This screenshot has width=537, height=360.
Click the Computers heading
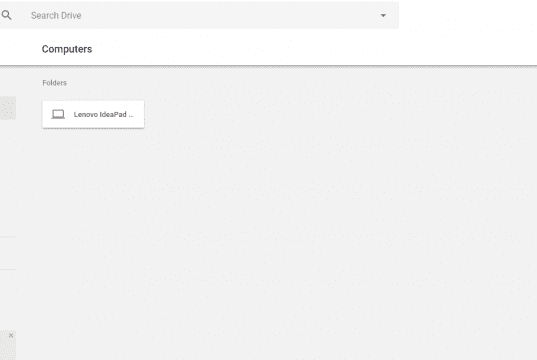[x=67, y=49]
